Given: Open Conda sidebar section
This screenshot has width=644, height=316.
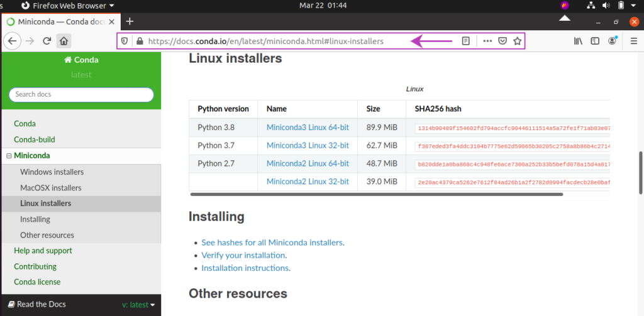Looking at the screenshot, I should pos(25,124).
